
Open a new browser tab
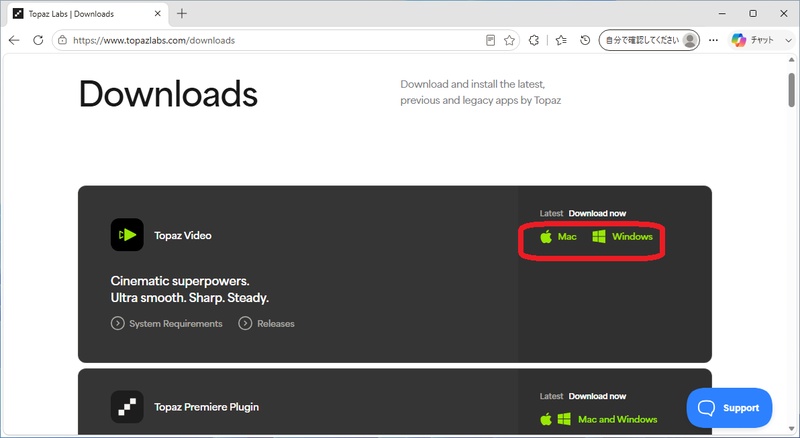(x=182, y=14)
